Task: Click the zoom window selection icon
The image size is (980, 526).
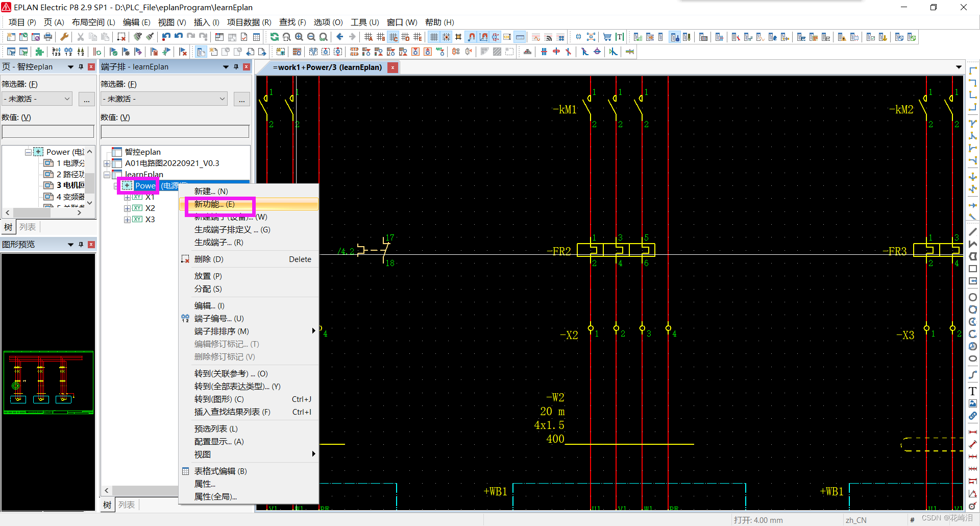Action: tap(287, 37)
